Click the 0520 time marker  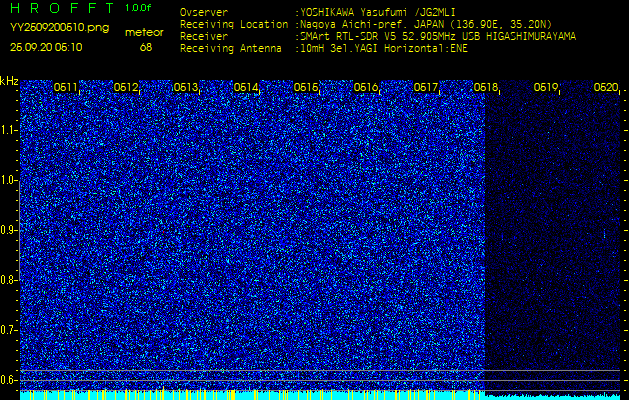606,87
